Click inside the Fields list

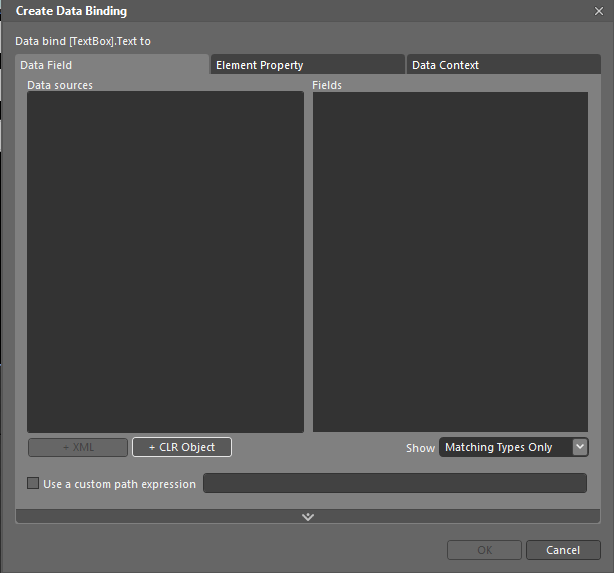450,262
